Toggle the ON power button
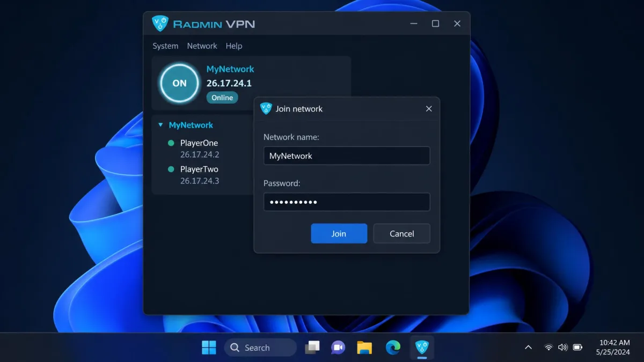 (179, 83)
